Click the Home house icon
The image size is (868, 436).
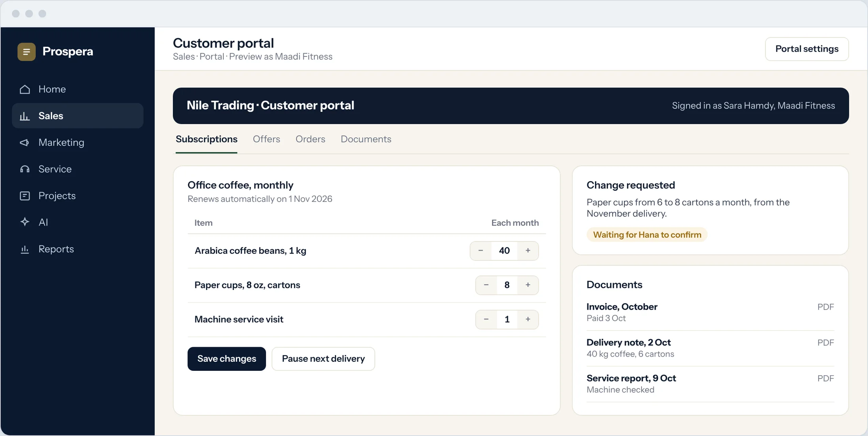pyautogui.click(x=25, y=89)
